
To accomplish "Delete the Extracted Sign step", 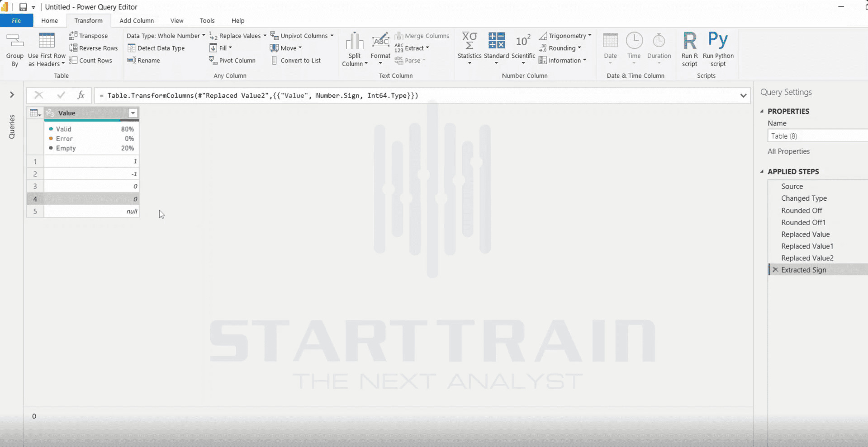I will (x=775, y=270).
